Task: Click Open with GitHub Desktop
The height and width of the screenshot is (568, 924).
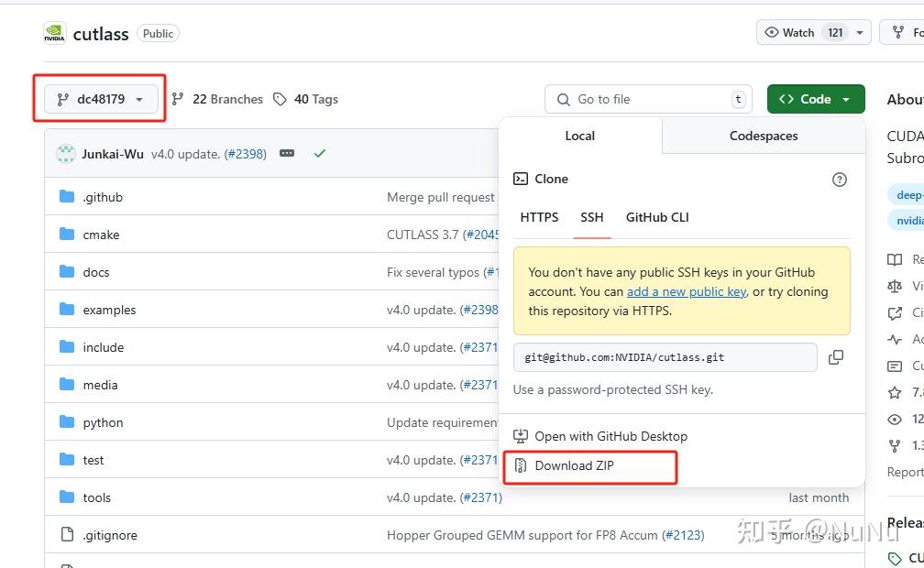Action: point(610,436)
